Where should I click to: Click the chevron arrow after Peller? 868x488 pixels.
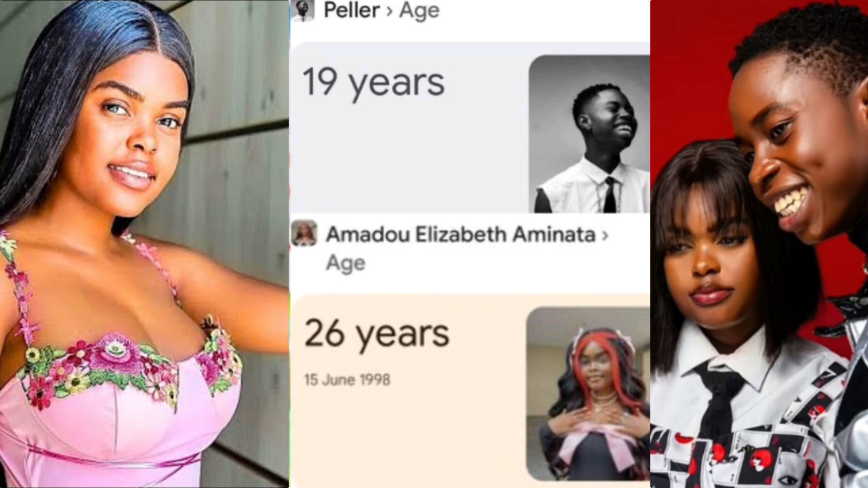[390, 11]
